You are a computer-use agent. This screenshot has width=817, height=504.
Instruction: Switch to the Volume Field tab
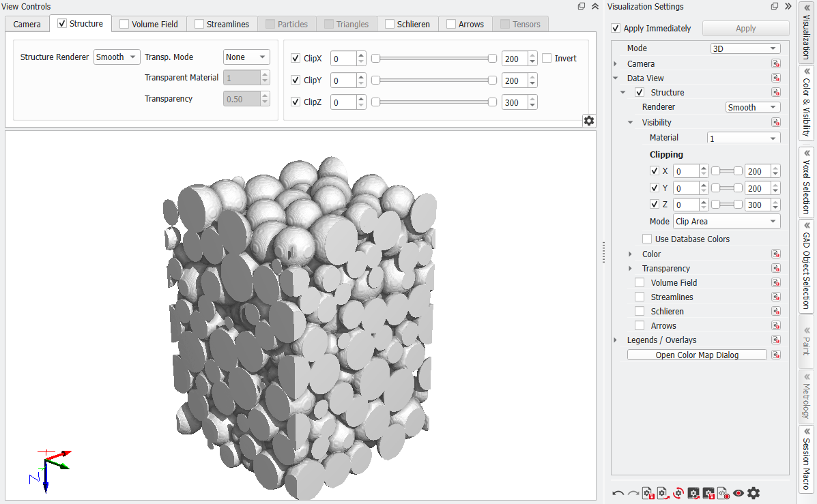[x=149, y=24]
